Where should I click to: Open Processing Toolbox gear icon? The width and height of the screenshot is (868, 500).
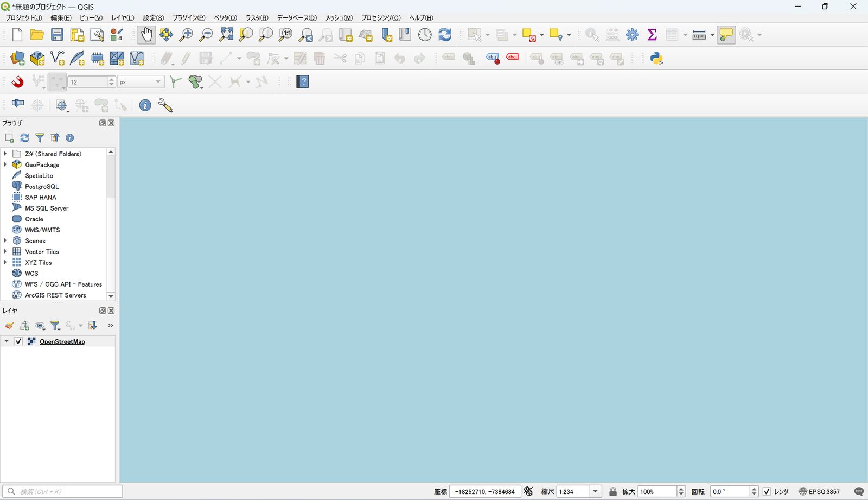pos(632,35)
